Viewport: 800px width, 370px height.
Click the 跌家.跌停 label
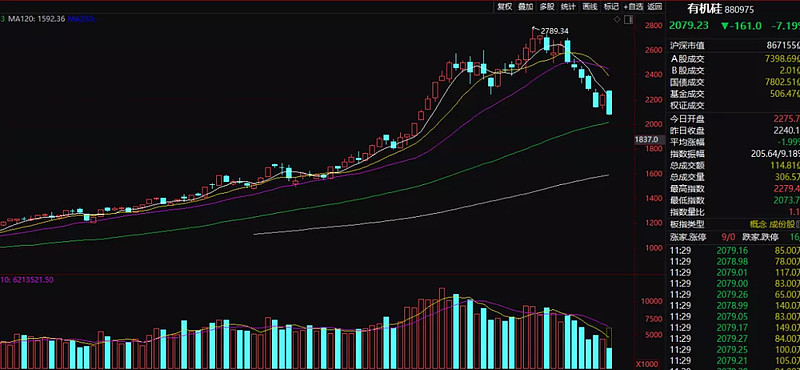click(x=761, y=237)
